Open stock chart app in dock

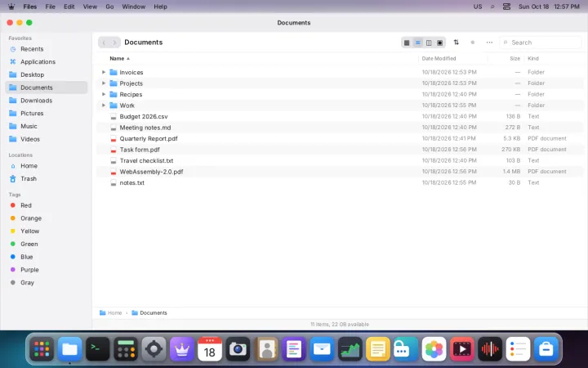pyautogui.click(x=350, y=349)
